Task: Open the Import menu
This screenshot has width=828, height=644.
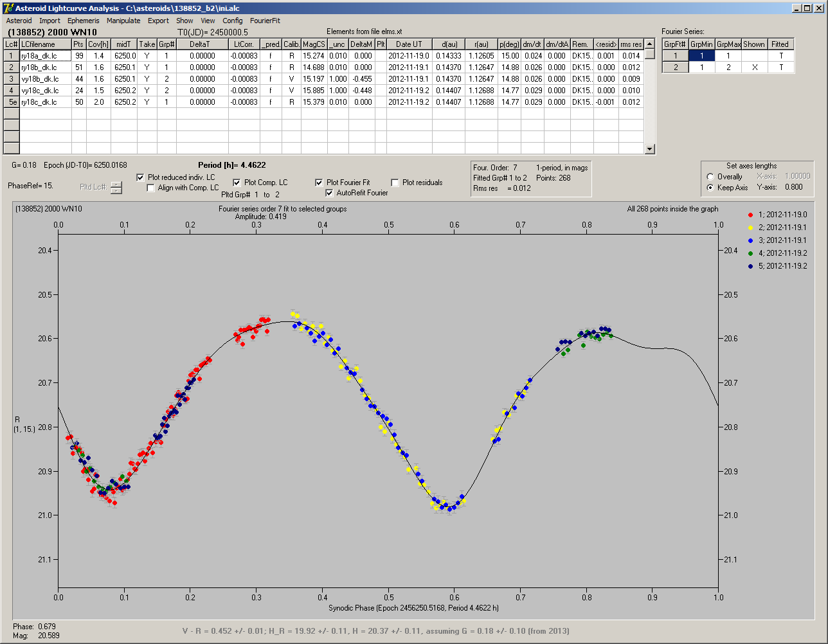Action: point(50,21)
